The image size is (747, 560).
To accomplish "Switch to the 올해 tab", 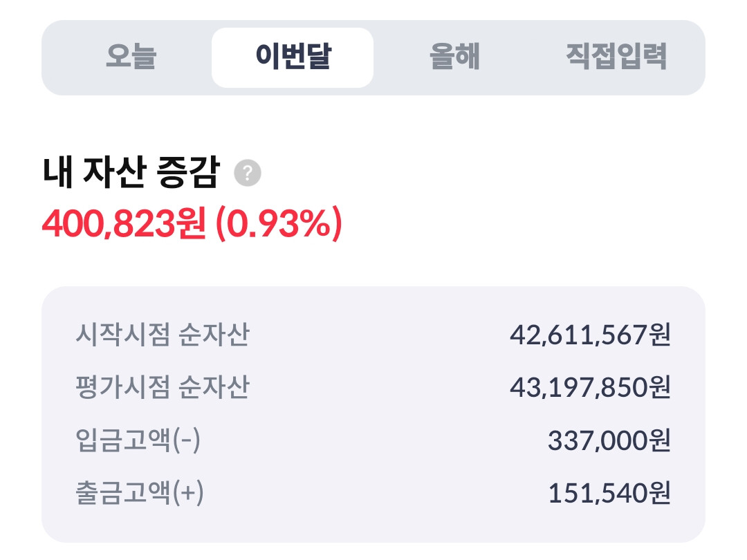I will coord(454,56).
